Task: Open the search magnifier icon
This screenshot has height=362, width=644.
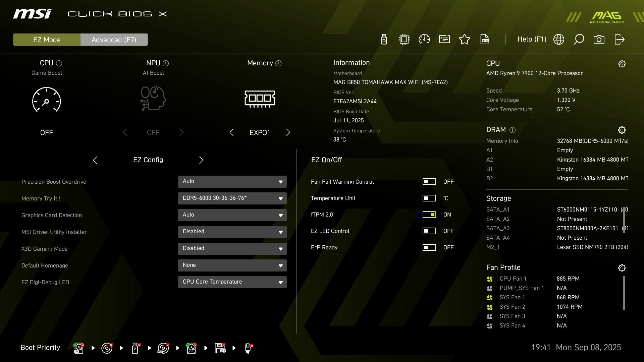Action: [x=579, y=39]
